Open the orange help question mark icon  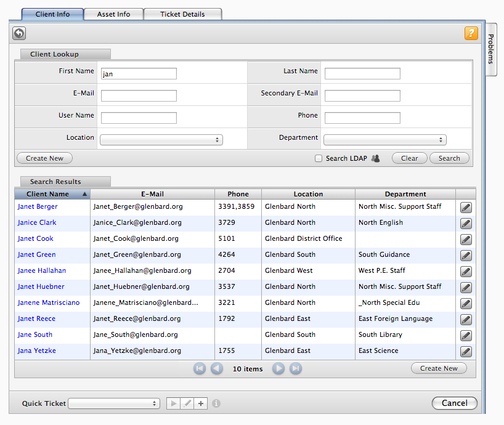[471, 34]
